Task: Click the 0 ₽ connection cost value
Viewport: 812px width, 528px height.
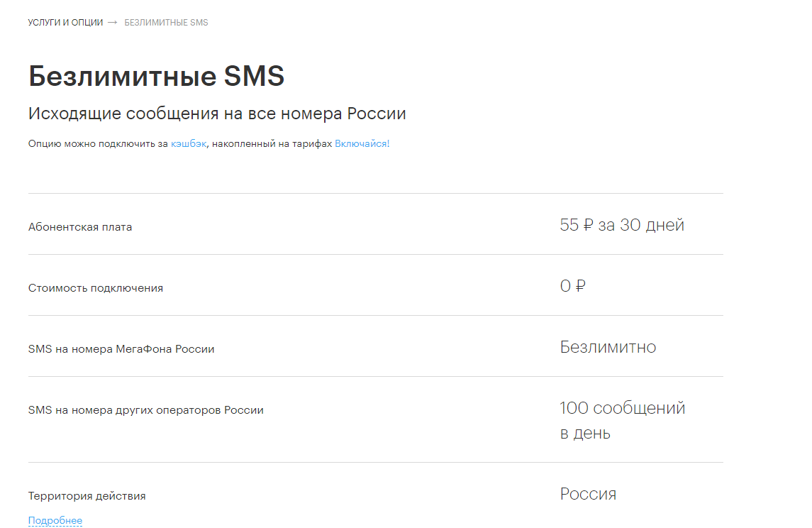Action: tap(573, 286)
